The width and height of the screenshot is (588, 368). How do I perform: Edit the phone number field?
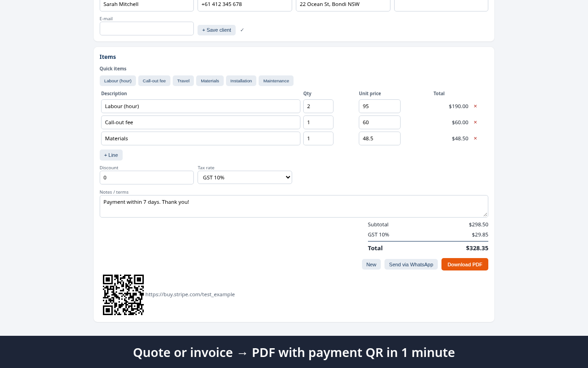[x=245, y=5]
